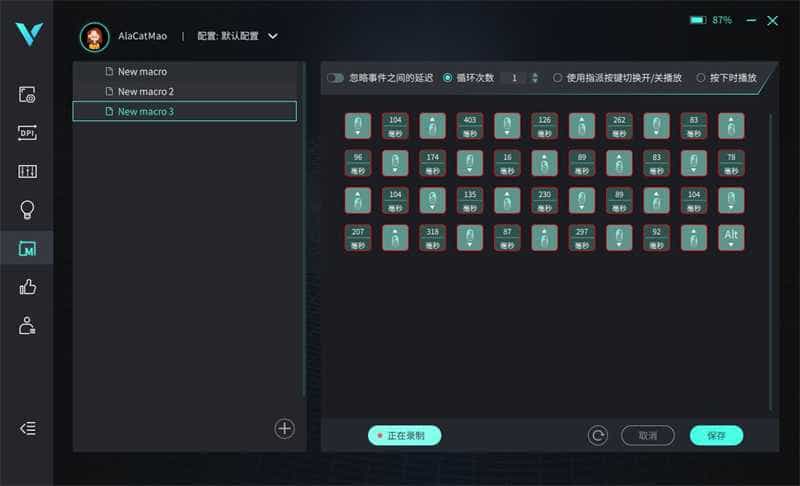Click the 正在录制 recording button
Screen dimensions: 800x486
404,435
